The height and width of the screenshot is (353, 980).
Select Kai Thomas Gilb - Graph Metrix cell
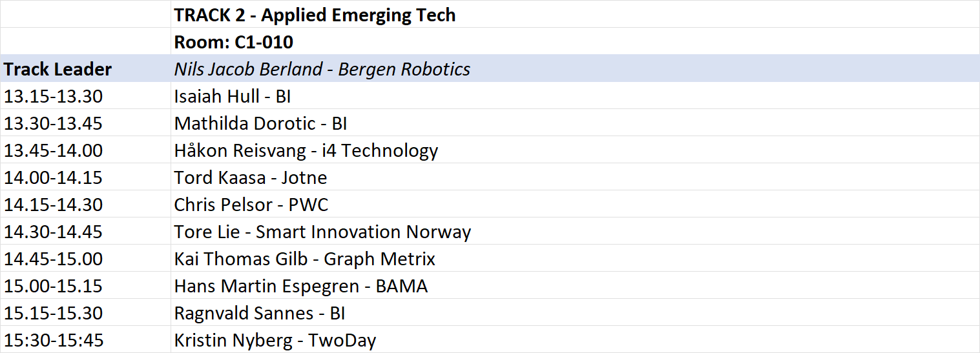pyautogui.click(x=575, y=258)
